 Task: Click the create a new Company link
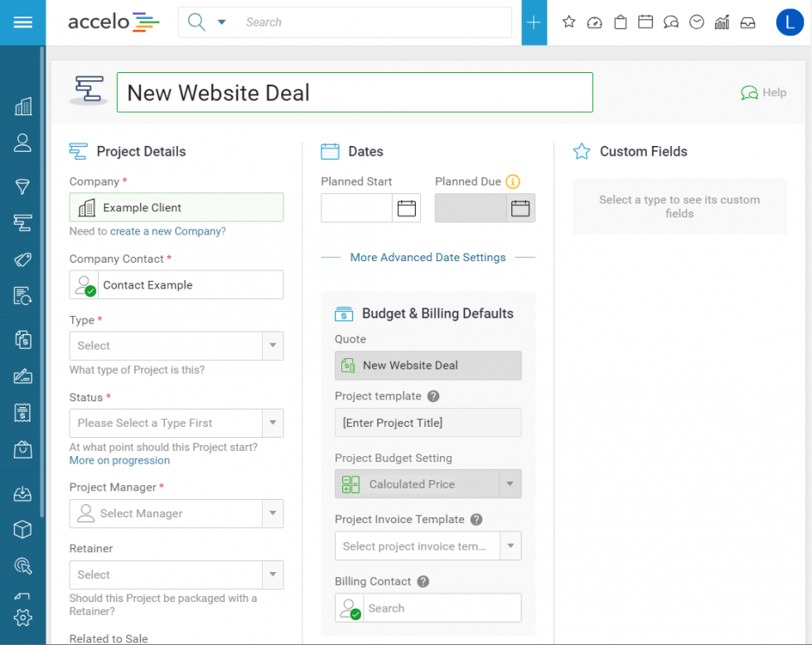click(x=165, y=231)
